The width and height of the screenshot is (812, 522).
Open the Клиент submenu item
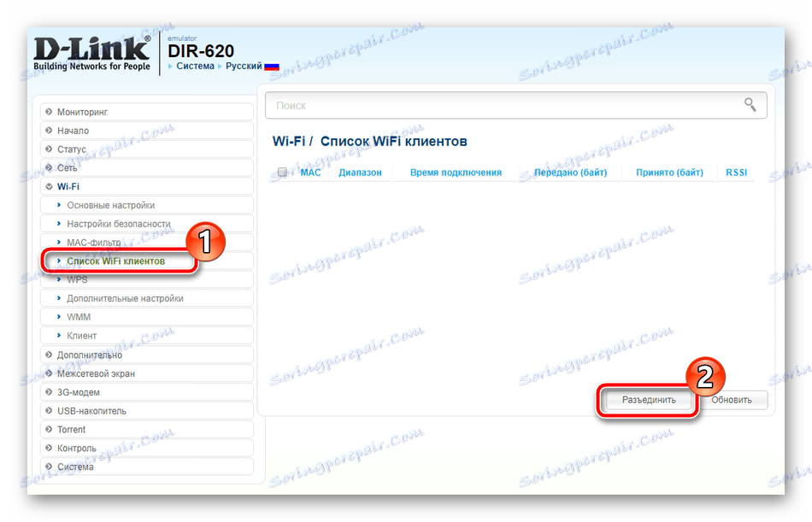(x=147, y=336)
